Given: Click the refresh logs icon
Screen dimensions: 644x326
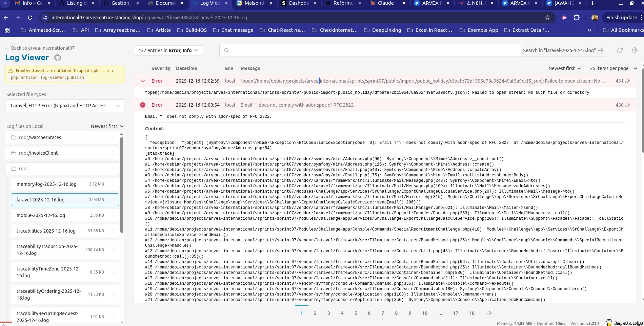Looking at the screenshot, I should tap(620, 50).
